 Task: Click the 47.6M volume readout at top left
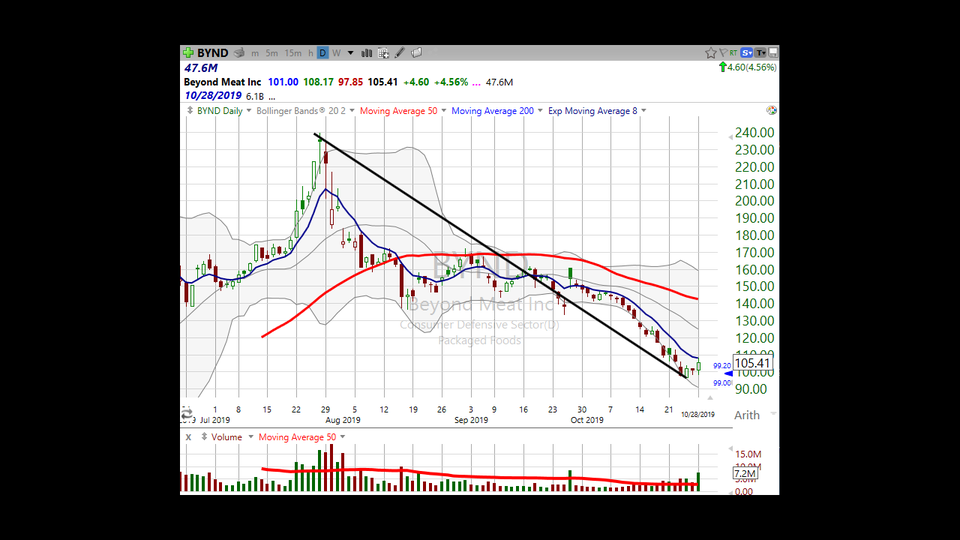click(201, 68)
